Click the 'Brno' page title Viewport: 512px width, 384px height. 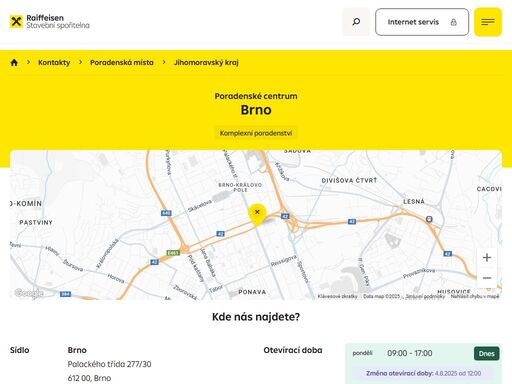point(256,110)
